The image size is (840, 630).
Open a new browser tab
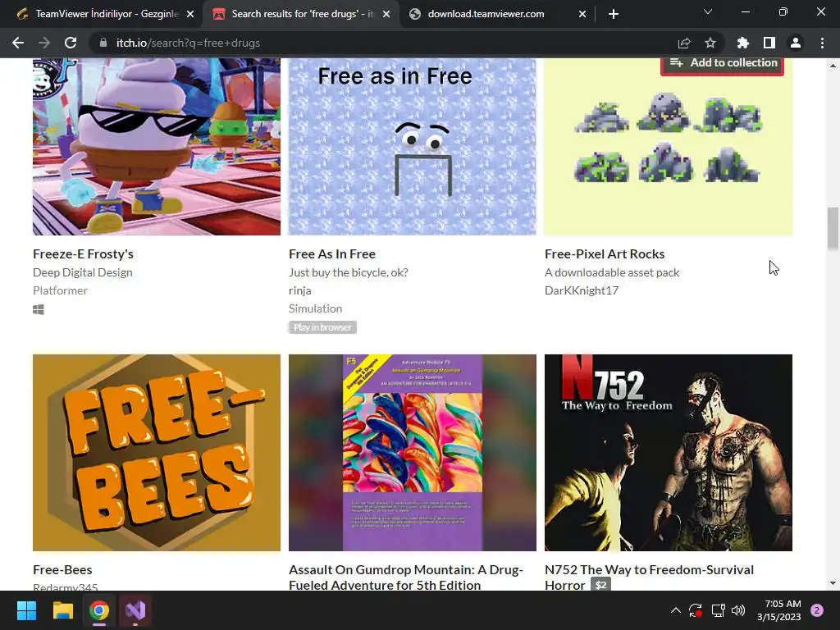pyautogui.click(x=614, y=14)
